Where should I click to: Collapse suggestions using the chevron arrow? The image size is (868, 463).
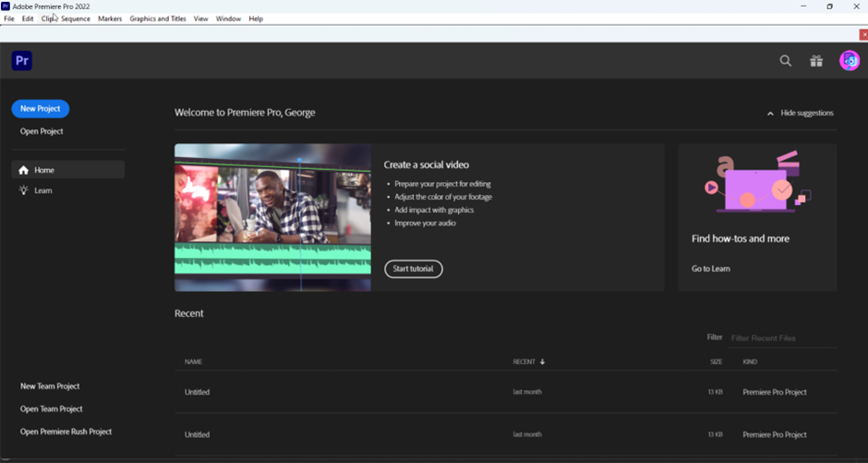[770, 114]
